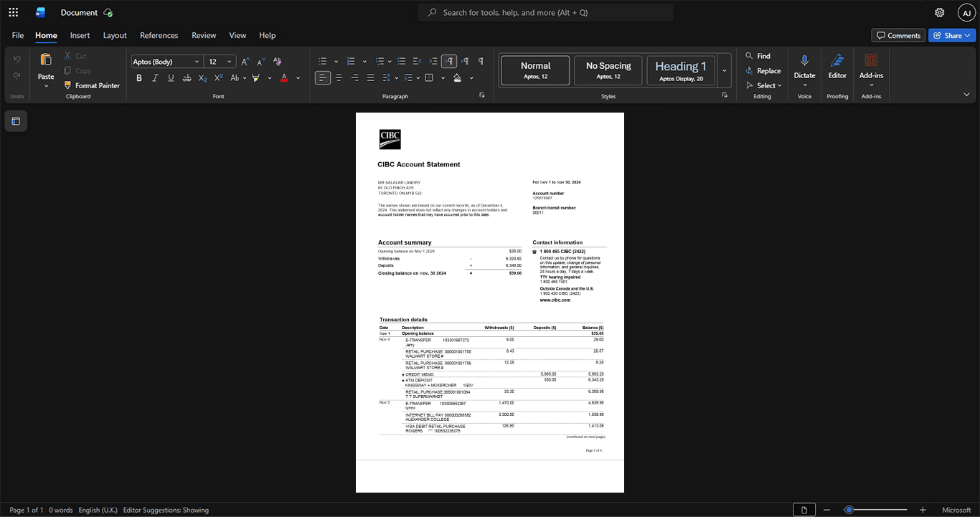Apply strikethrough formatting
Viewport: 980px width, 517px height.
(187, 77)
